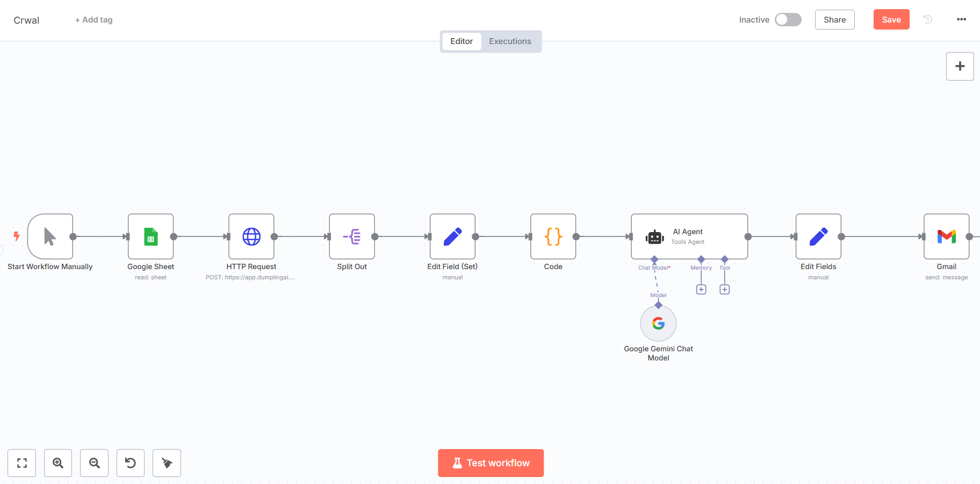The width and height of the screenshot is (980, 484).
Task: Click the Share button
Action: 835,19
